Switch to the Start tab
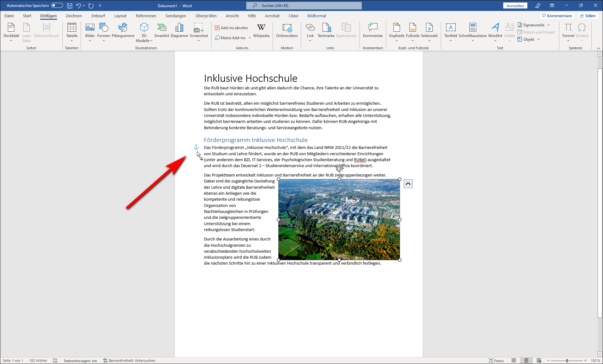Viewport: 603px width, 364px height. click(27, 16)
